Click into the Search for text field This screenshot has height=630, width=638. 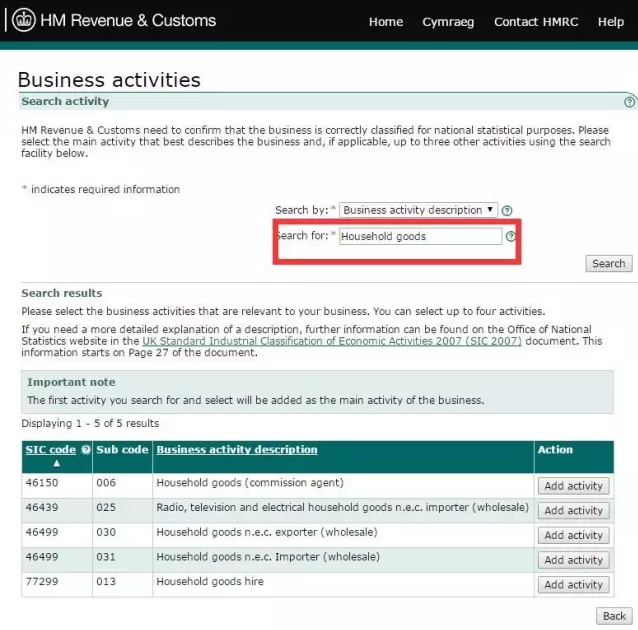pos(420,237)
